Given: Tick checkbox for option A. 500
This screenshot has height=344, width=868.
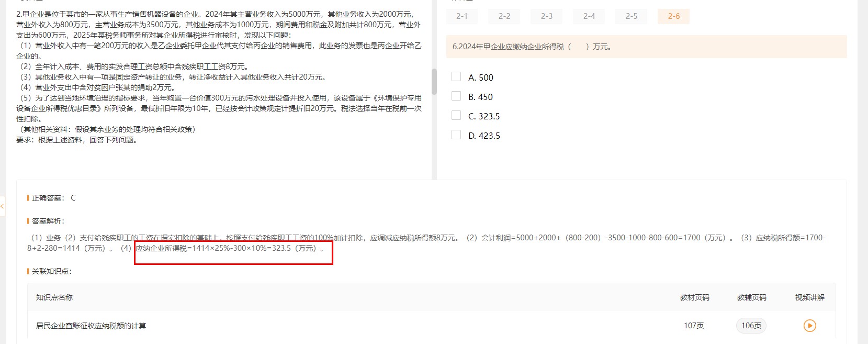Looking at the screenshot, I should [456, 77].
